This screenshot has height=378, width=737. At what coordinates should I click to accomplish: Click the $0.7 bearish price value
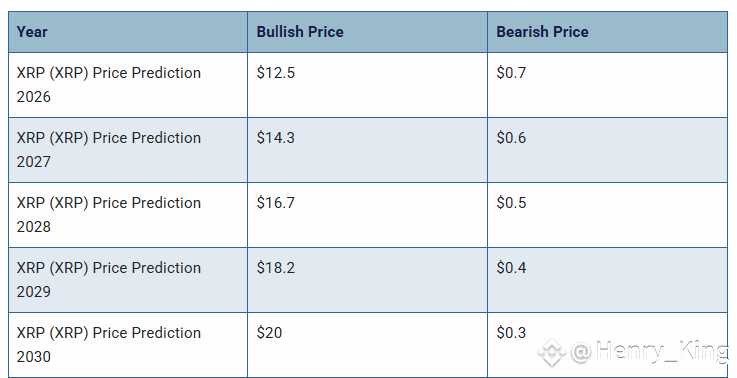tap(511, 73)
